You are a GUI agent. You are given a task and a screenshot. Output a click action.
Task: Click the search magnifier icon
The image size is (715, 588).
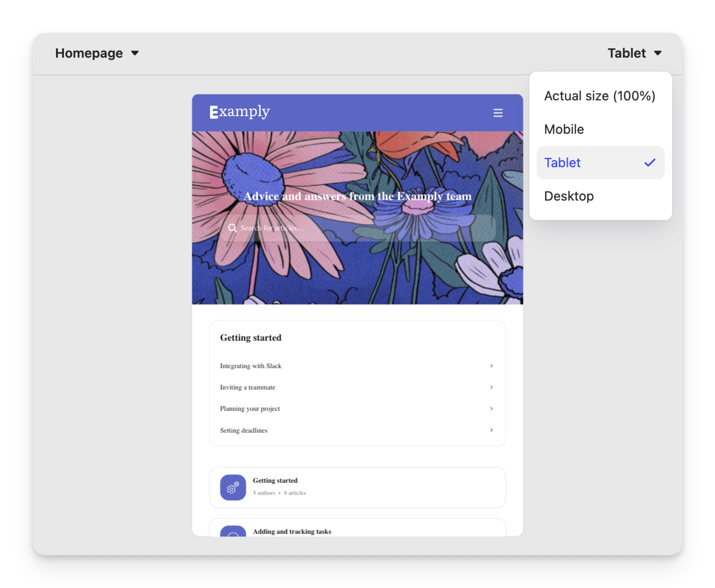tap(232, 228)
